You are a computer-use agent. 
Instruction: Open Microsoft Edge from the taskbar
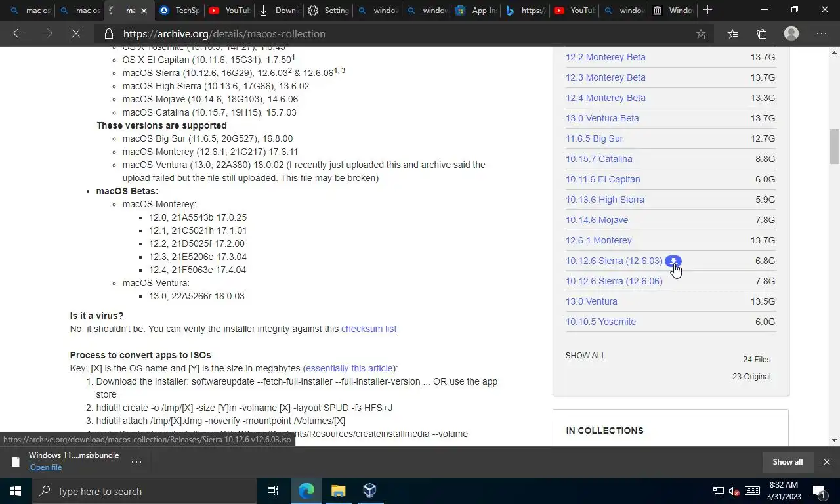[x=306, y=491]
